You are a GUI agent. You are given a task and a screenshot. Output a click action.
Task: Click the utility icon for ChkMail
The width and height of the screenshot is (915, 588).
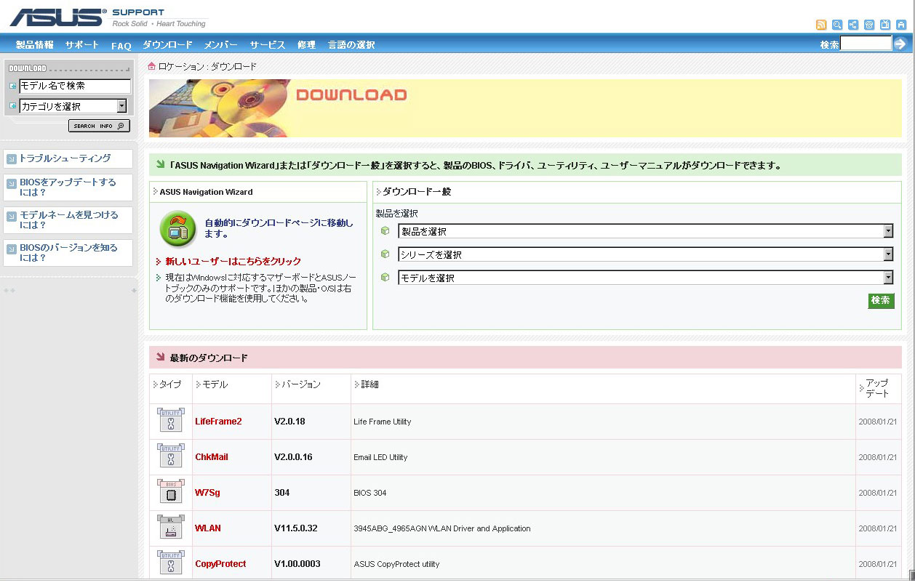(x=170, y=456)
